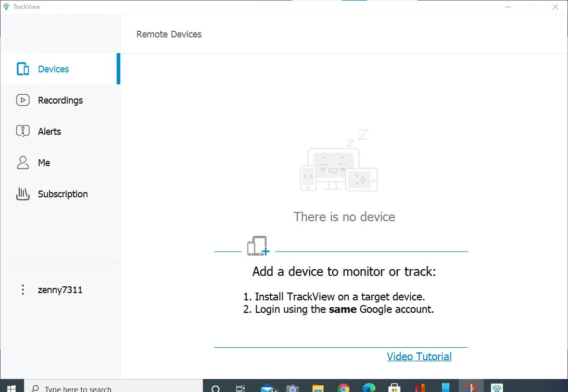Switch to the Recordings section
The width and height of the screenshot is (568, 392).
[x=60, y=100]
